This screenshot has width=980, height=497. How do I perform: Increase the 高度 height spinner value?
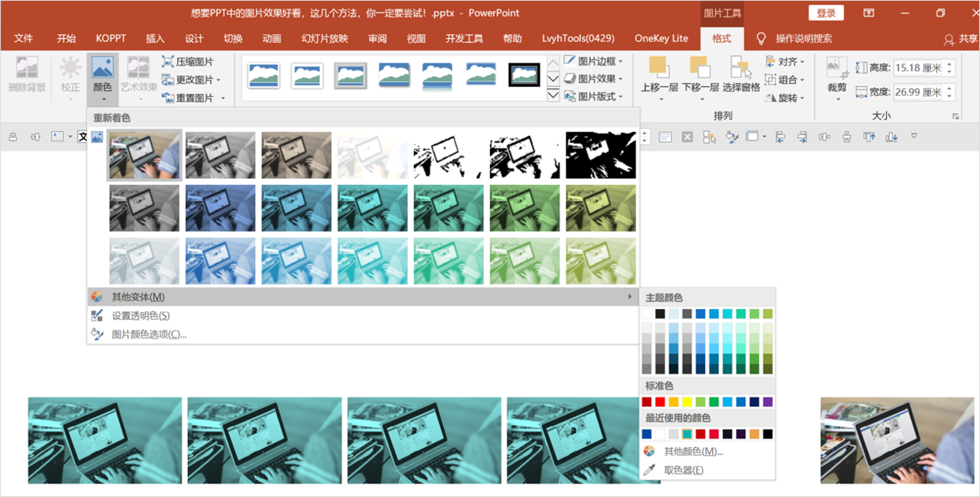950,64
